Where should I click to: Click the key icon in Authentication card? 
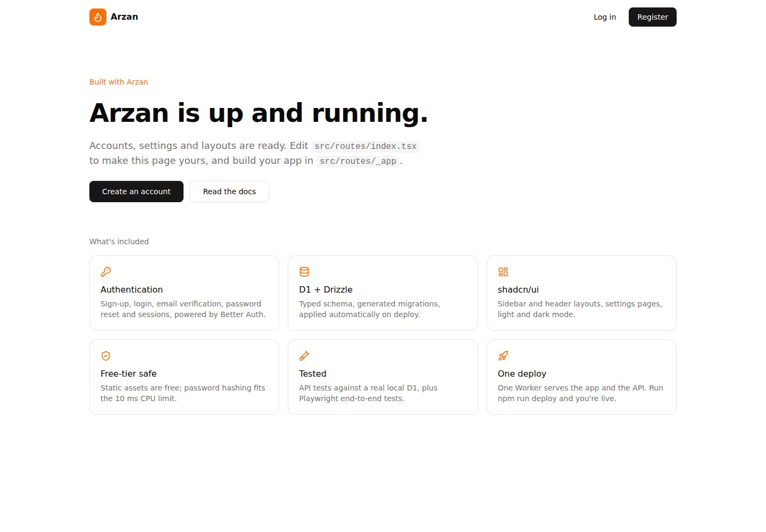(x=106, y=272)
